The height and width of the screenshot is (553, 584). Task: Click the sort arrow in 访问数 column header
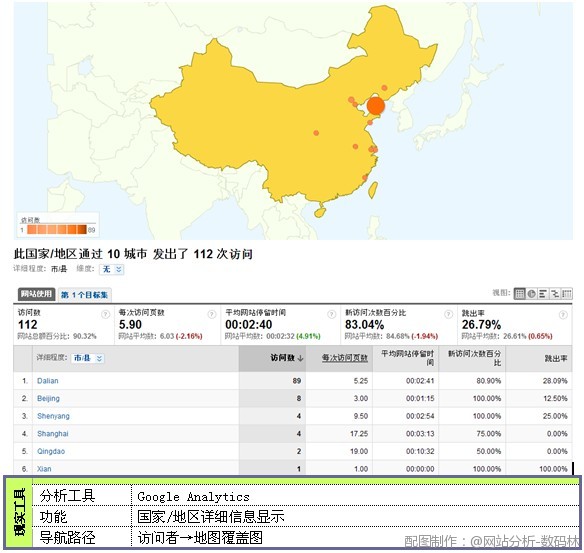(x=300, y=358)
